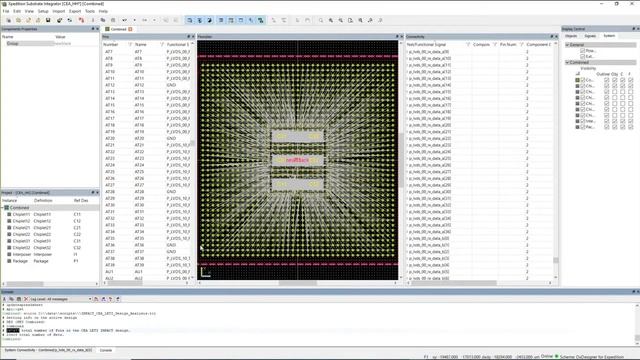Toggle visibility checkbox of the Pac... layer row
This screenshot has width=640, height=360.
click(x=583, y=127)
